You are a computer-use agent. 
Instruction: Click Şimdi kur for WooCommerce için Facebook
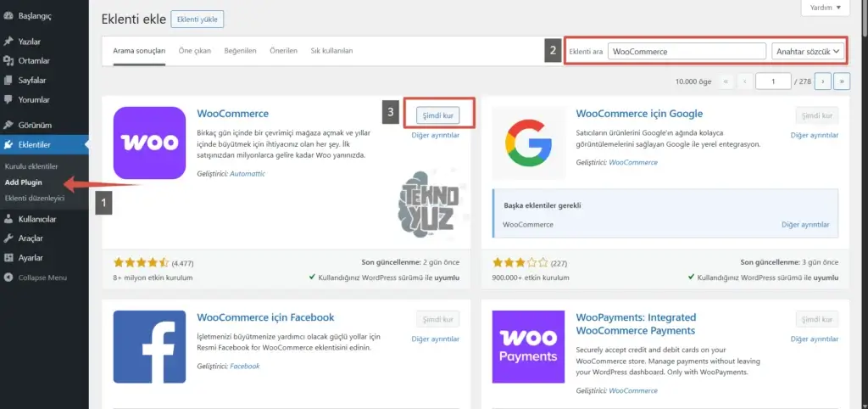point(438,320)
